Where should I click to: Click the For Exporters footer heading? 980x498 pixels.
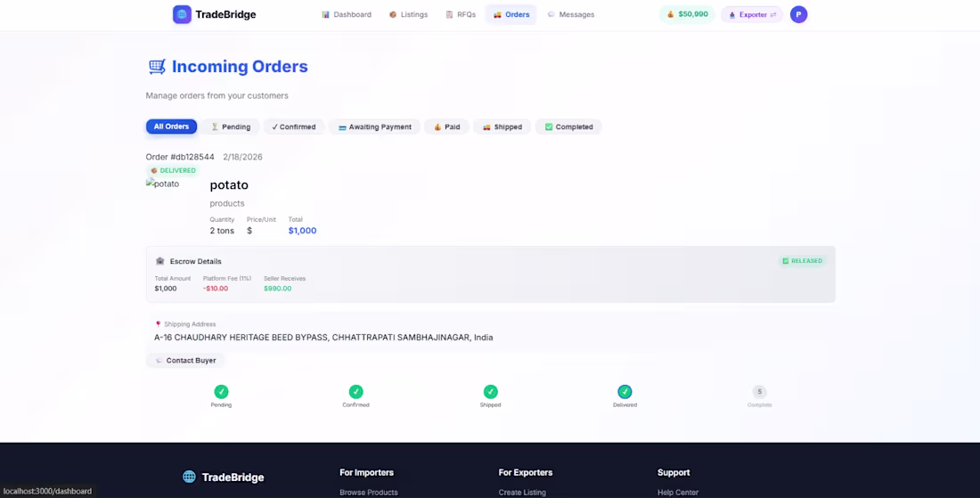(x=526, y=472)
